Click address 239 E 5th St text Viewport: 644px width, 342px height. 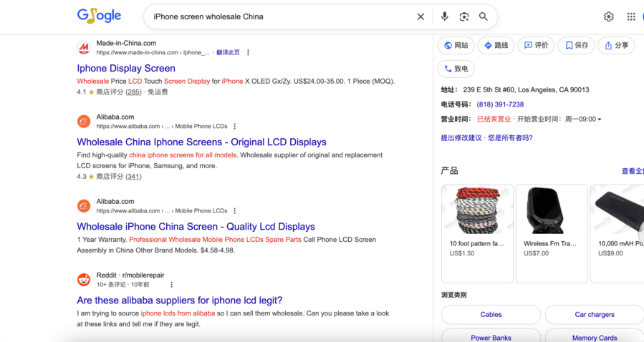click(526, 90)
